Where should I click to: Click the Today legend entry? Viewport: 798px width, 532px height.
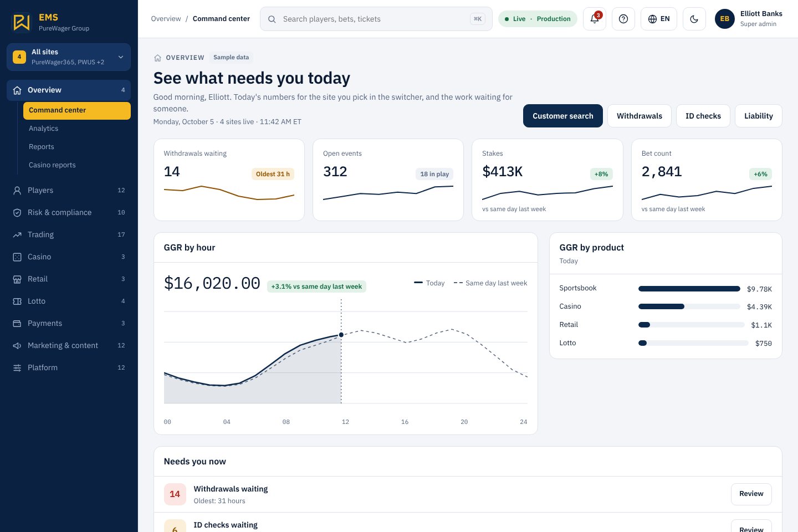click(x=429, y=283)
